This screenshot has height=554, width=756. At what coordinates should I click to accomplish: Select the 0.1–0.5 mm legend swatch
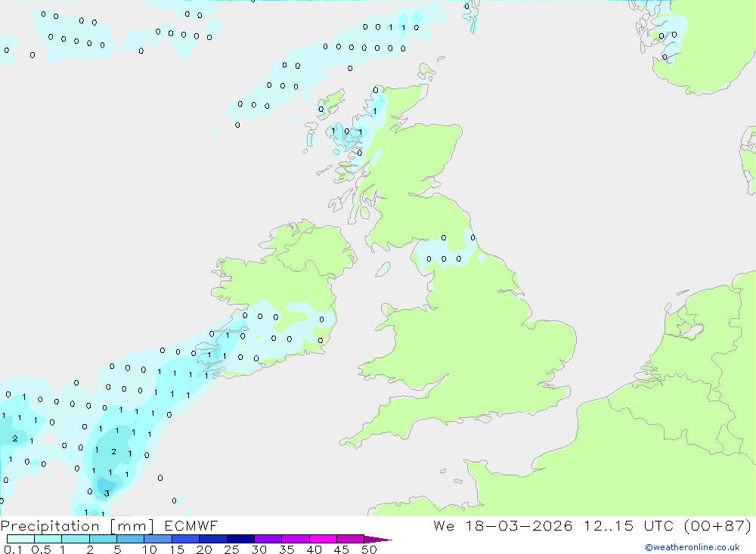pyautogui.click(x=20, y=539)
